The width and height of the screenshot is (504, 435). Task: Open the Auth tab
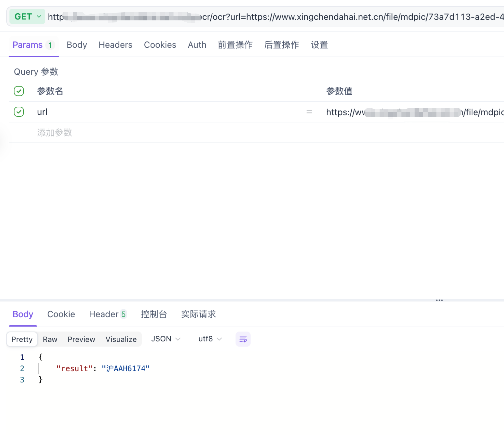point(197,45)
